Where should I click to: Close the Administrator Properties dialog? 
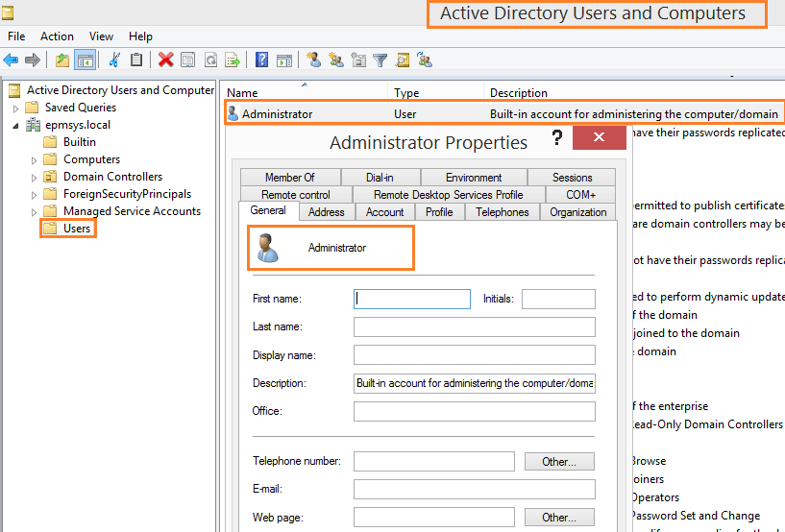pyautogui.click(x=600, y=137)
